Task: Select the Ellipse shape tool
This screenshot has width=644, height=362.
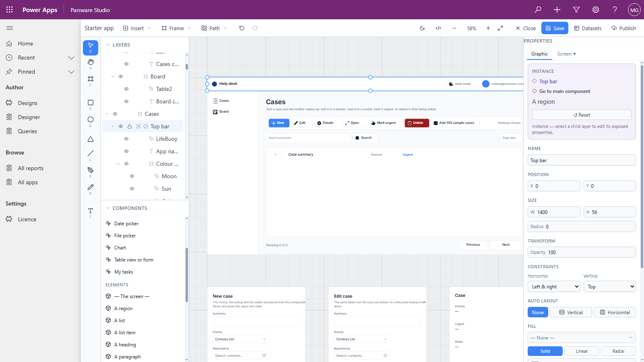Action: pos(91,121)
